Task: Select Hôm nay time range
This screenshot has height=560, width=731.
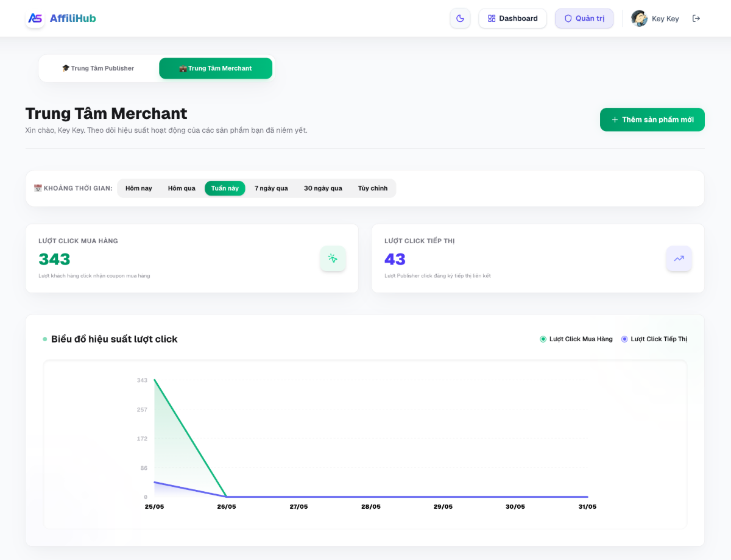Action: tap(139, 188)
